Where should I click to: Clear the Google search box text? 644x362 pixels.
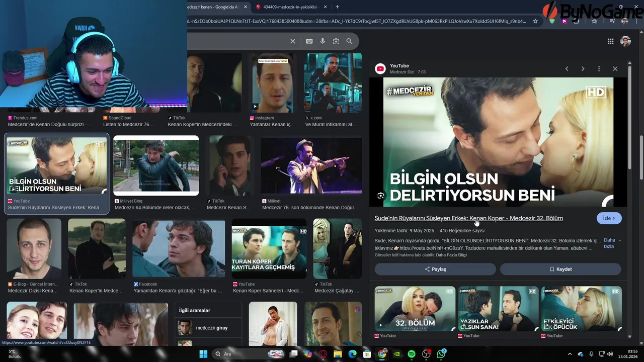coord(293,41)
